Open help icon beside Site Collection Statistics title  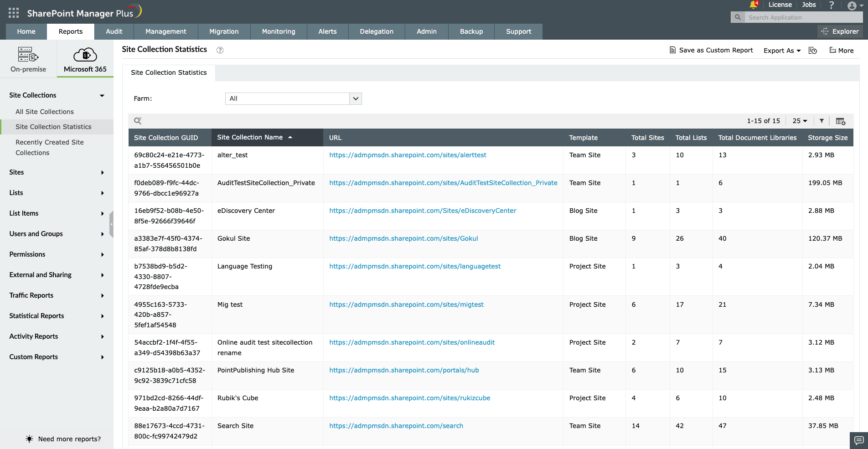220,50
